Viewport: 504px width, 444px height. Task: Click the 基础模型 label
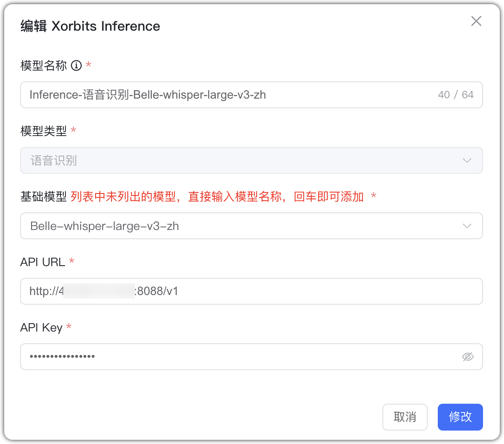coord(44,196)
